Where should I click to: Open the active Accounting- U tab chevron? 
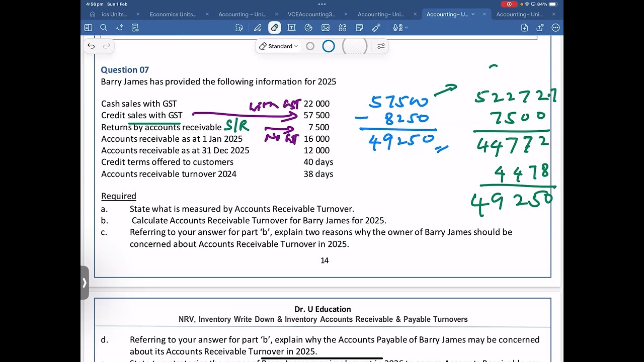pyautogui.click(x=473, y=14)
